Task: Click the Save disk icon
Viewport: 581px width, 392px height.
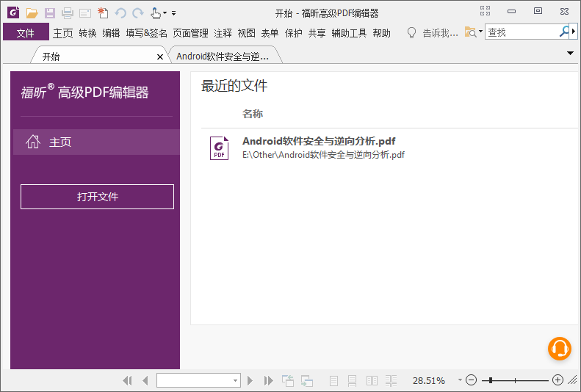Action: [50, 13]
